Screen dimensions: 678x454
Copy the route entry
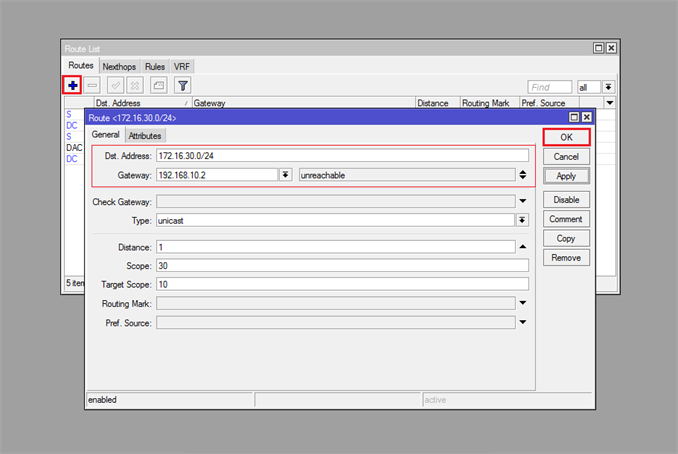coord(566,238)
